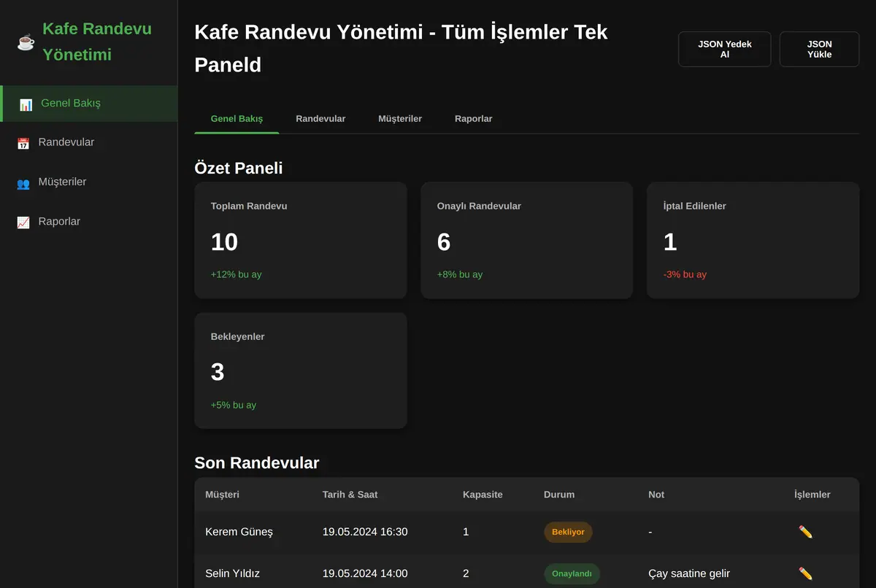This screenshot has width=876, height=588.
Task: Click the +12% bu ay trend text
Action: 236,274
